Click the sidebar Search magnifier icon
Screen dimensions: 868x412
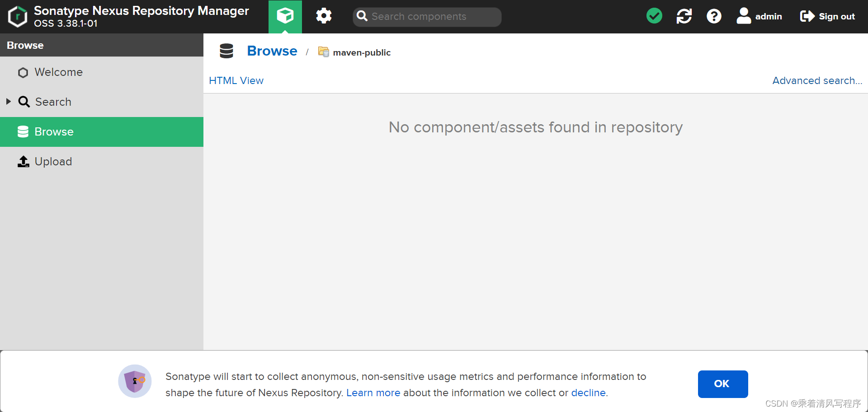point(24,102)
